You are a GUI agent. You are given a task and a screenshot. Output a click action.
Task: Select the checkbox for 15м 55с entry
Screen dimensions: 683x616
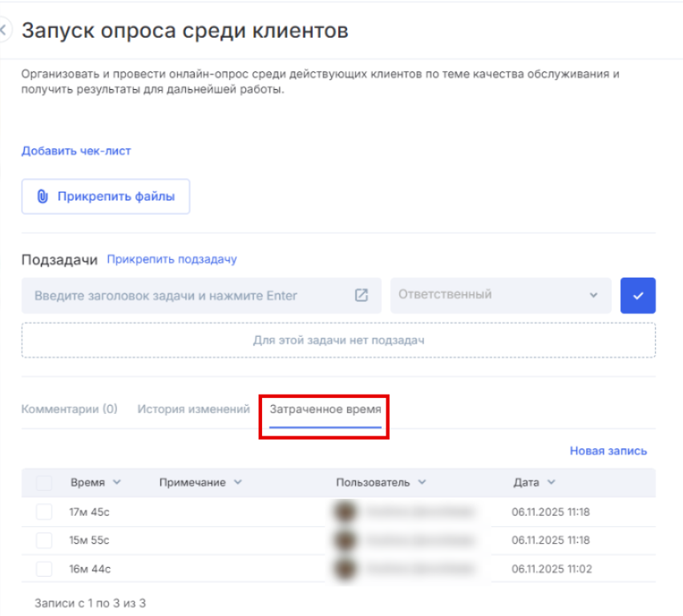[x=44, y=541]
